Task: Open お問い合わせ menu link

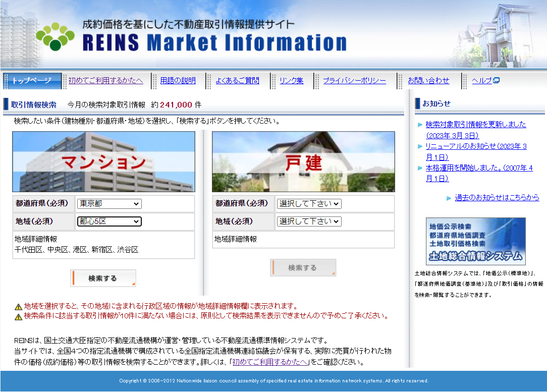Action: [428, 81]
